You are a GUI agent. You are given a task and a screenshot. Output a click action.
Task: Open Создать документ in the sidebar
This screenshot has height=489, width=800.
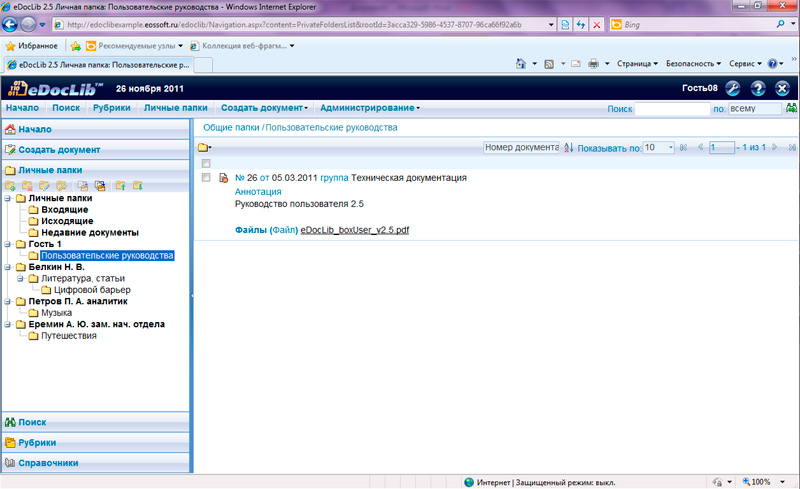click(x=95, y=150)
